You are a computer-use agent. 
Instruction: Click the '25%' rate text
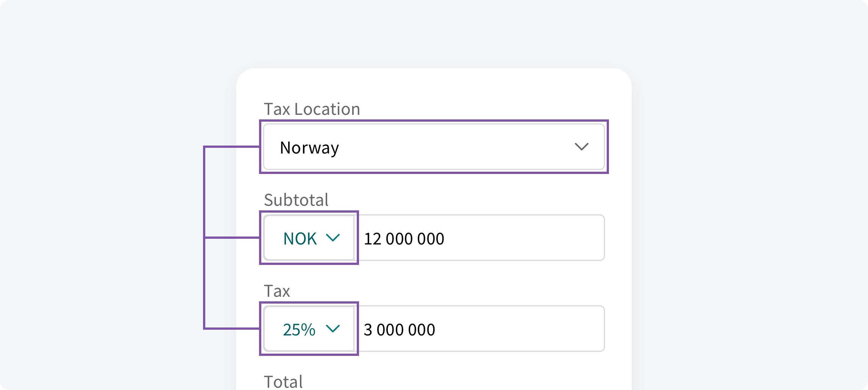pyautogui.click(x=299, y=330)
